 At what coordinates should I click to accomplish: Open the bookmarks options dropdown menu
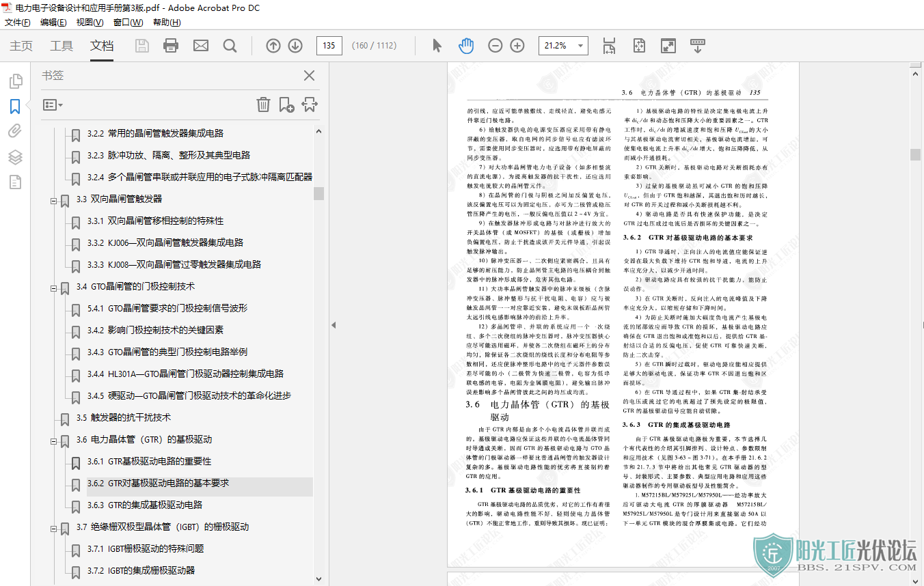point(53,105)
